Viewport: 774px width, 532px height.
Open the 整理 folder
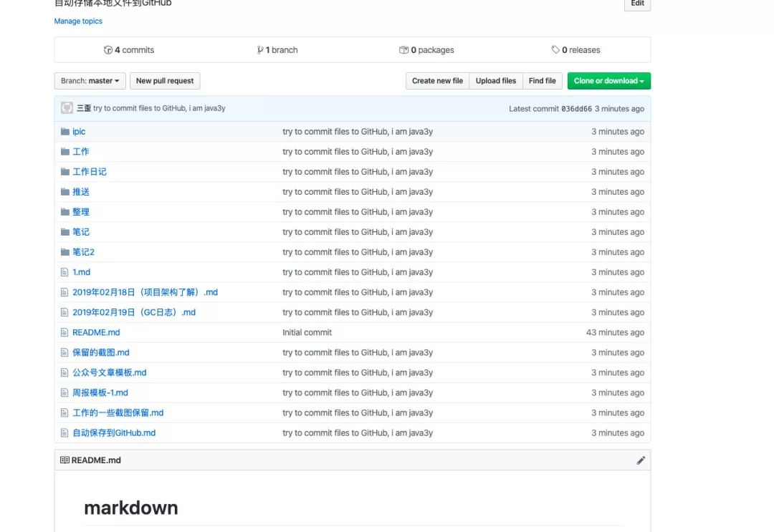coord(81,212)
